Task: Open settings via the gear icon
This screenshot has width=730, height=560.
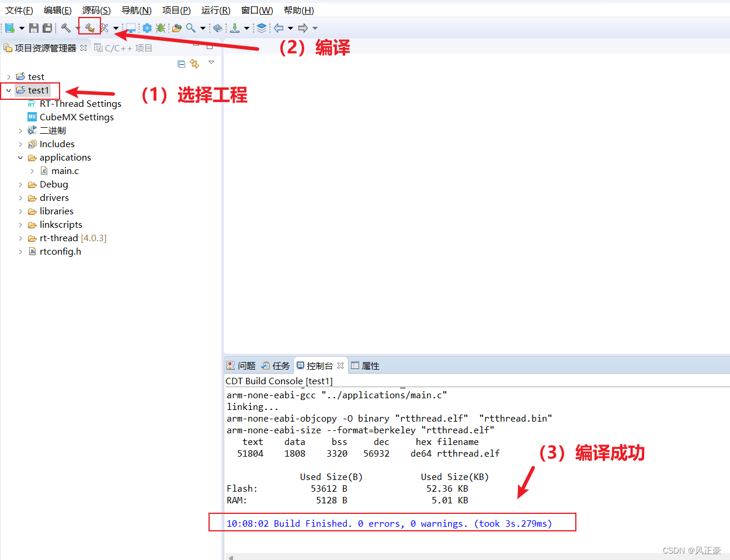Action: click(146, 27)
